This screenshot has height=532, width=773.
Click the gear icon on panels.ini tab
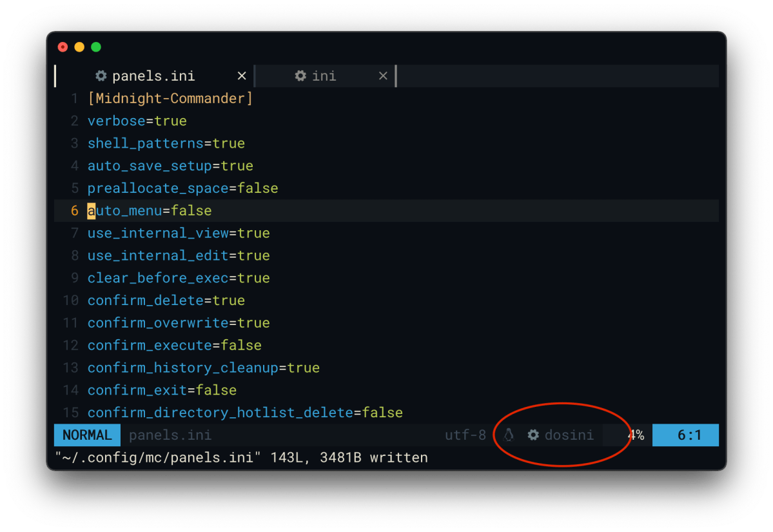(x=101, y=75)
